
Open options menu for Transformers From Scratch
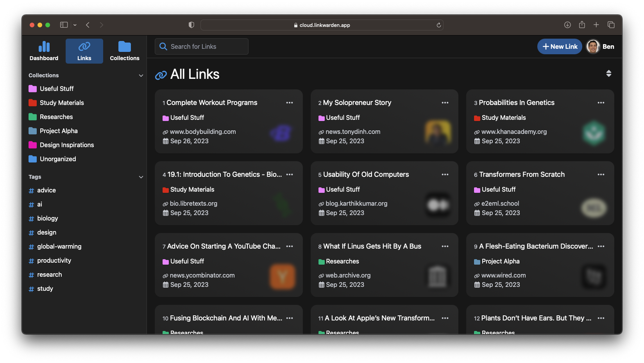[x=601, y=174]
